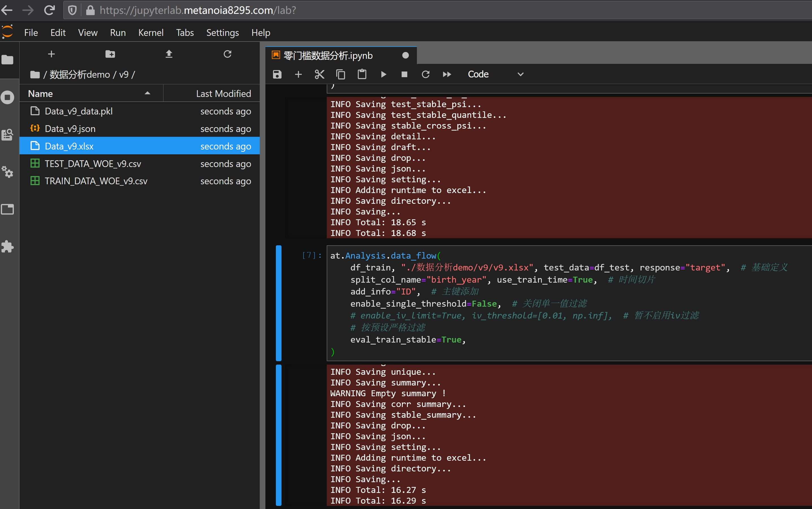Restart kernel and run all cells

tap(447, 74)
